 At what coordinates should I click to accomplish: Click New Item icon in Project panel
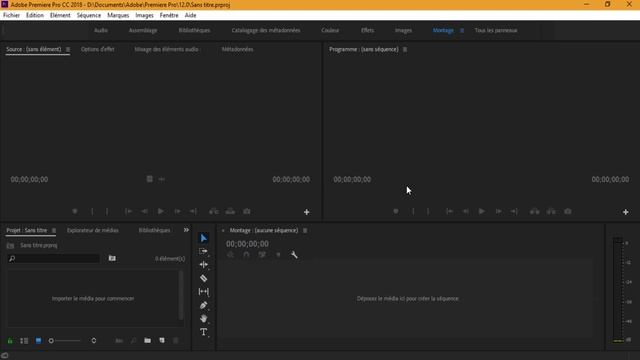pyautogui.click(x=162, y=340)
